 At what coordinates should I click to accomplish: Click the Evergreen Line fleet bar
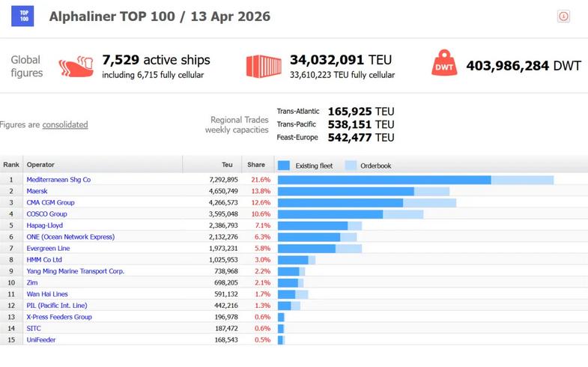pos(306,249)
